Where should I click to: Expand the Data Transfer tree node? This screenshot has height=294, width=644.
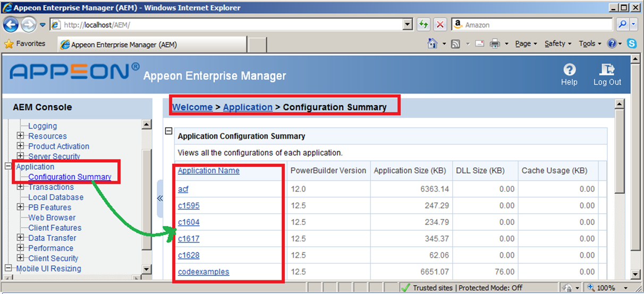click(21, 238)
